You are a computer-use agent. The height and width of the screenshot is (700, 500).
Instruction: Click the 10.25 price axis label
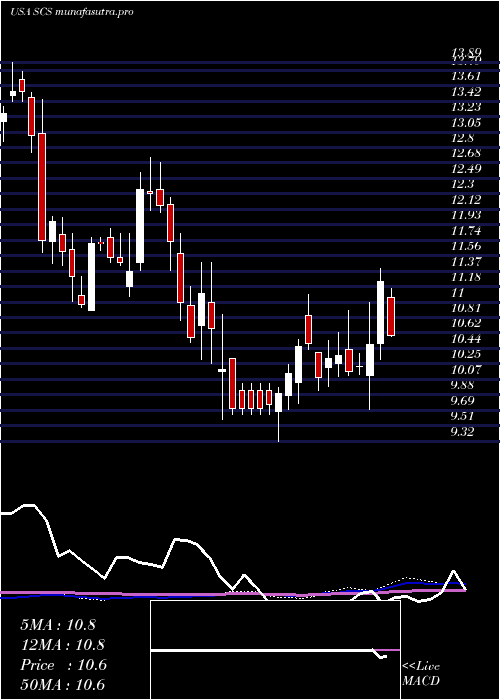coord(467,354)
